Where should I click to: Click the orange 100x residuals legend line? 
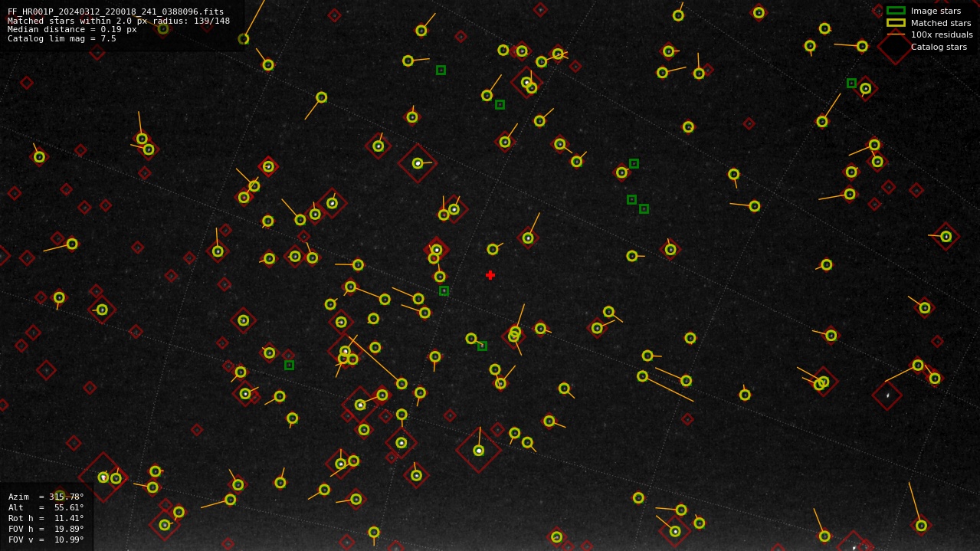[896, 34]
